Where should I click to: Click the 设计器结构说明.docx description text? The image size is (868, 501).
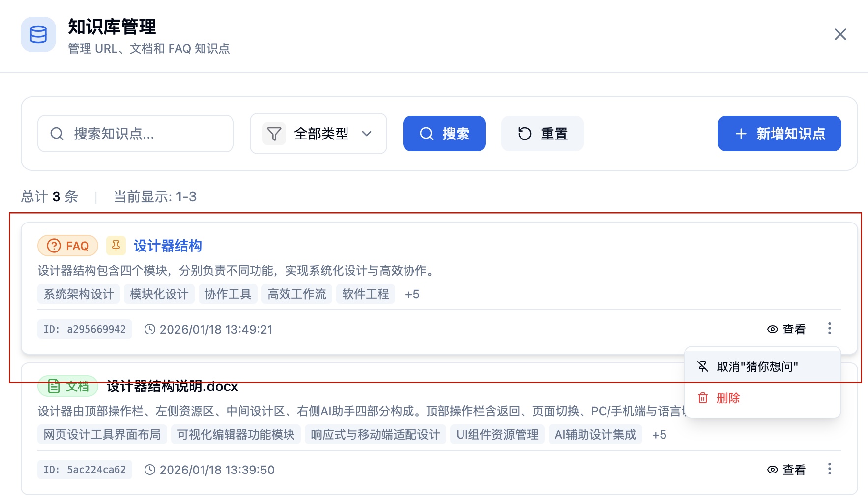coord(362,411)
